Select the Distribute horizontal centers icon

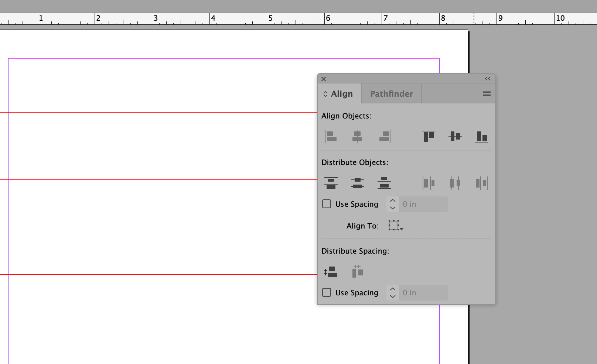click(455, 183)
